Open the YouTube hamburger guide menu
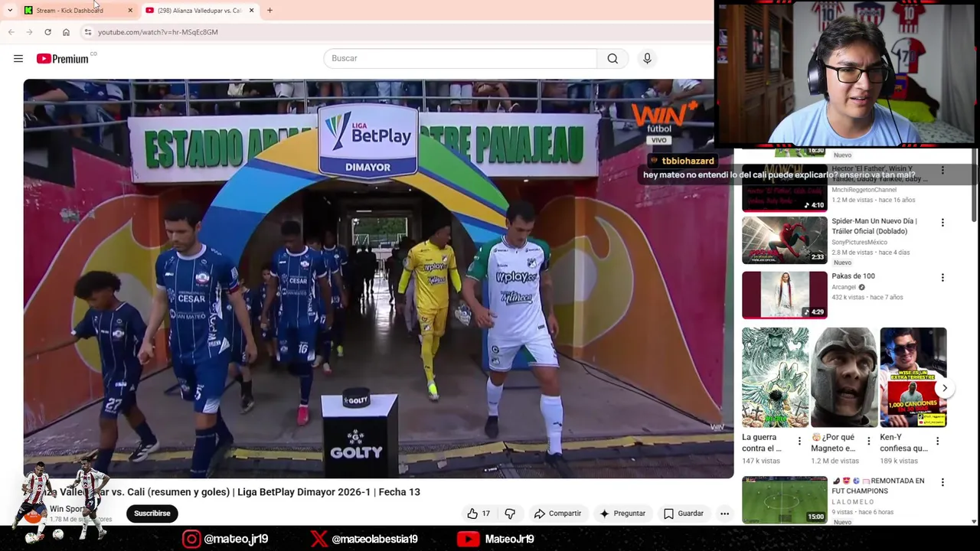This screenshot has height=551, width=980. tap(18, 58)
